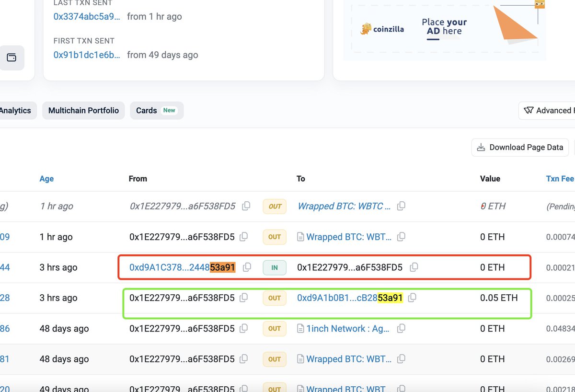Copy the pending transaction's From address
Screen dimensions: 575x392
[x=246, y=206]
